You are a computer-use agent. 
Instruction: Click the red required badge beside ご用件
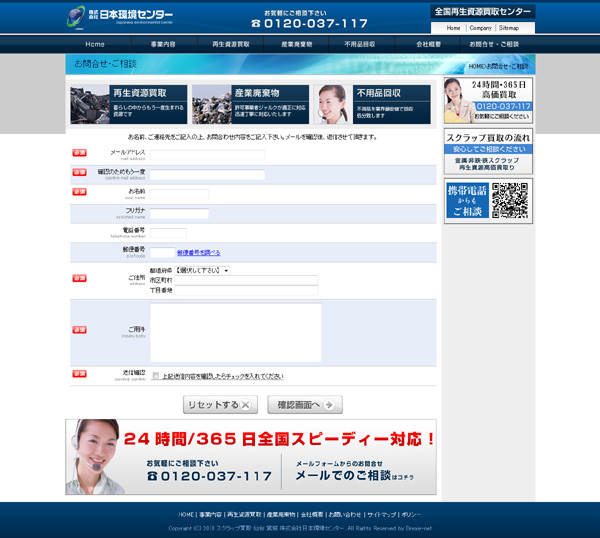(x=80, y=330)
